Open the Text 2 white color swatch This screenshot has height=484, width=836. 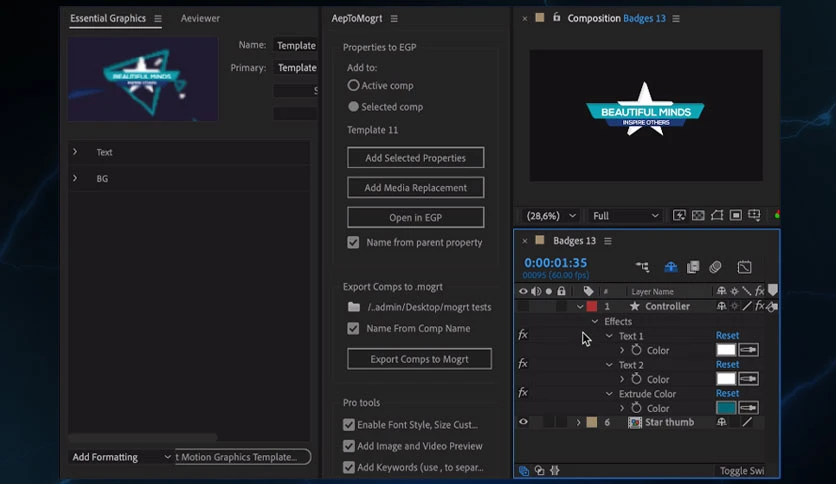[726, 379]
